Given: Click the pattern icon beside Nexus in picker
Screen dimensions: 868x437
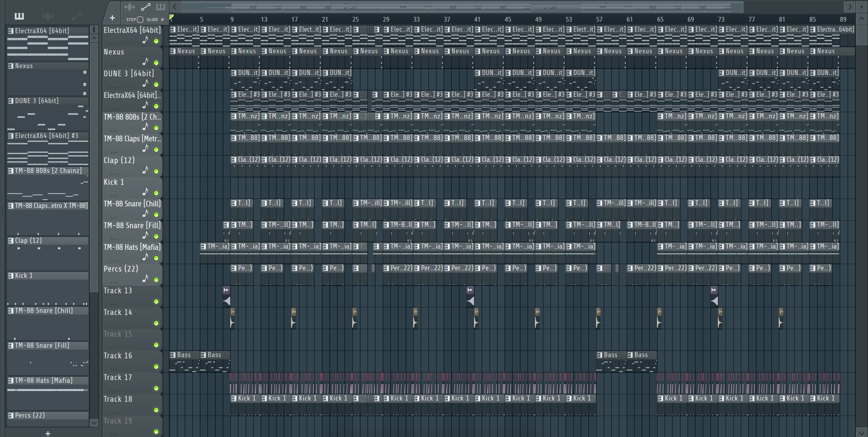Looking at the screenshot, I should [x=11, y=66].
